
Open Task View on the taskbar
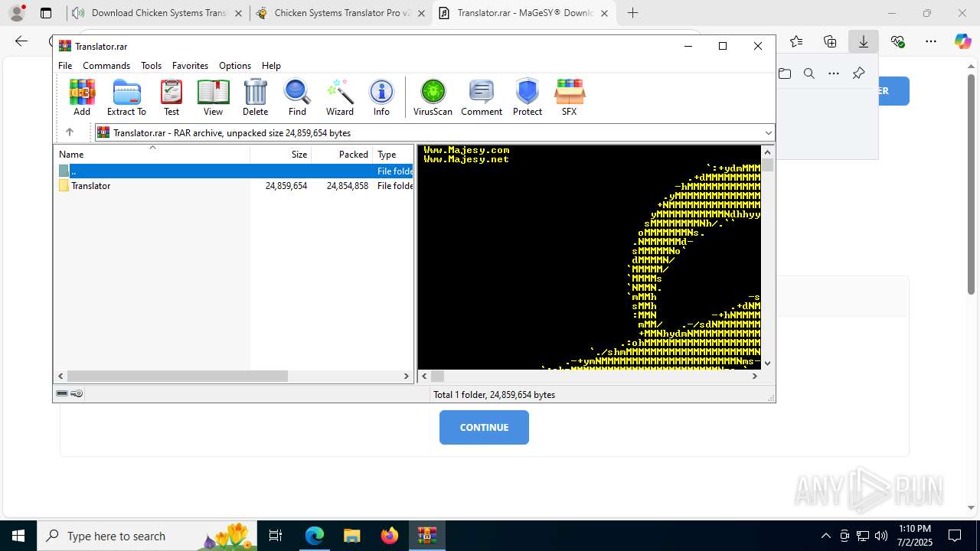(x=276, y=536)
